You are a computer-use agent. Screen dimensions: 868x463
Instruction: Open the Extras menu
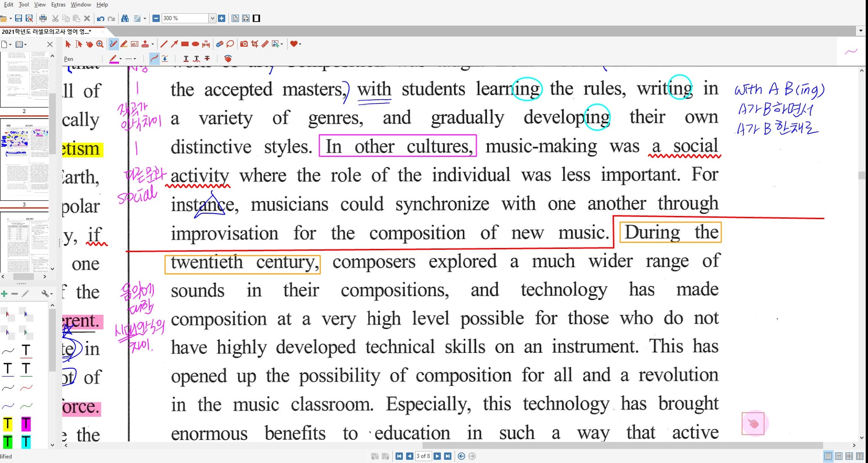pos(58,5)
